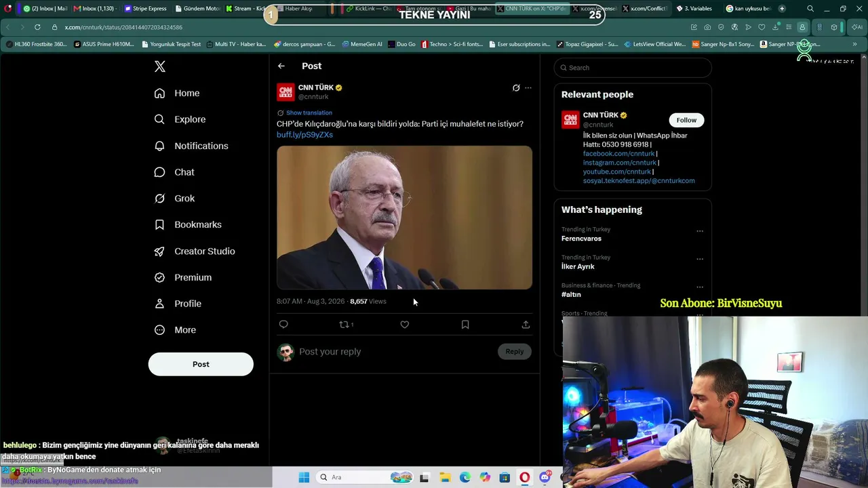Go back using the Post header arrow
This screenshot has width=868, height=488.
(281, 66)
